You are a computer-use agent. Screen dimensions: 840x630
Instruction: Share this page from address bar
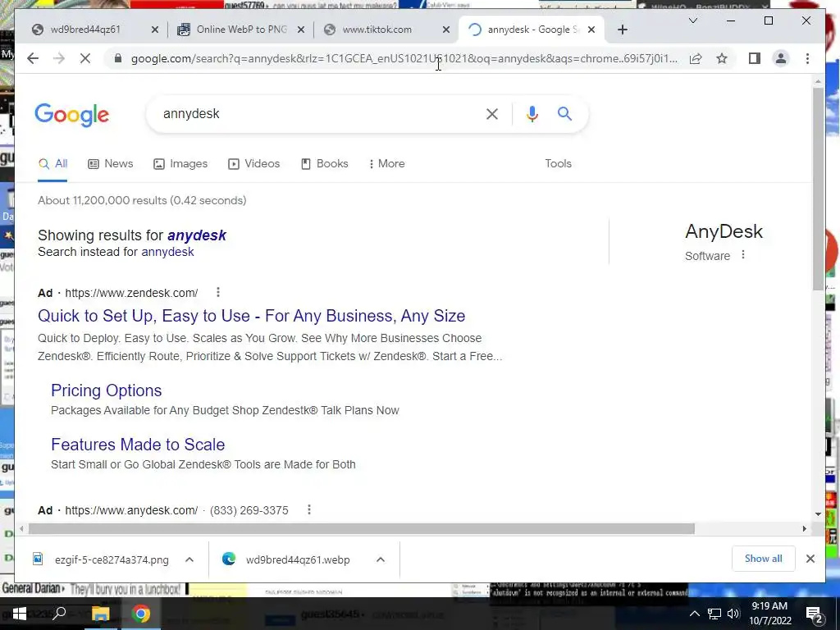click(696, 58)
